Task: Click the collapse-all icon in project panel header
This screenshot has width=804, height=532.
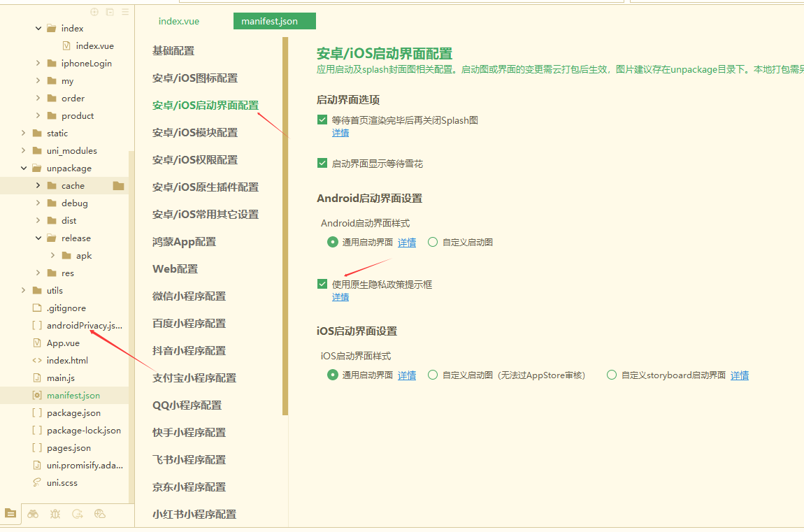Action: 110,12
